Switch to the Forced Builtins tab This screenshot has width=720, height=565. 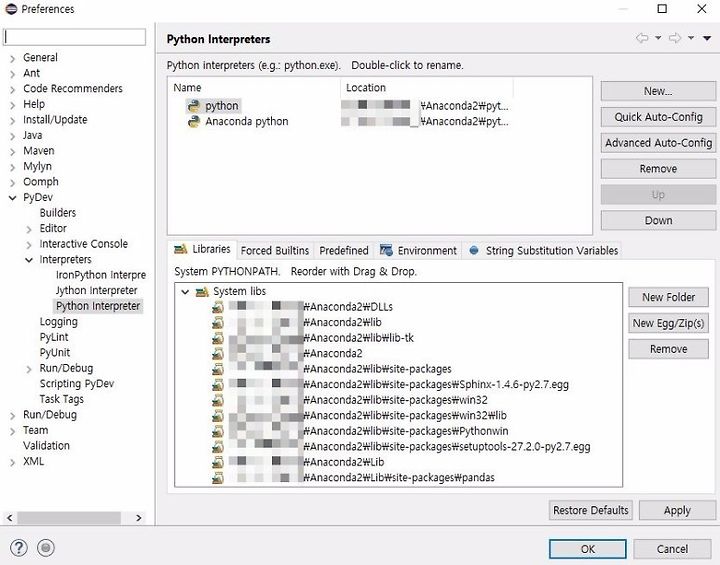pos(275,251)
